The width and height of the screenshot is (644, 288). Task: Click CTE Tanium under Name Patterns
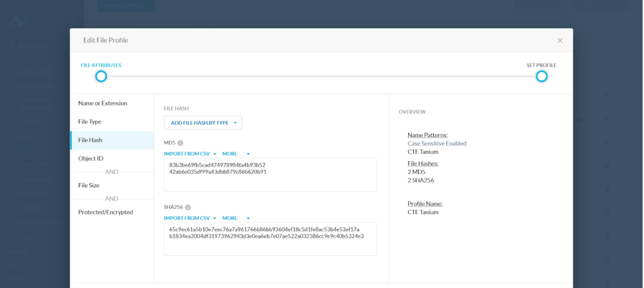tap(423, 152)
